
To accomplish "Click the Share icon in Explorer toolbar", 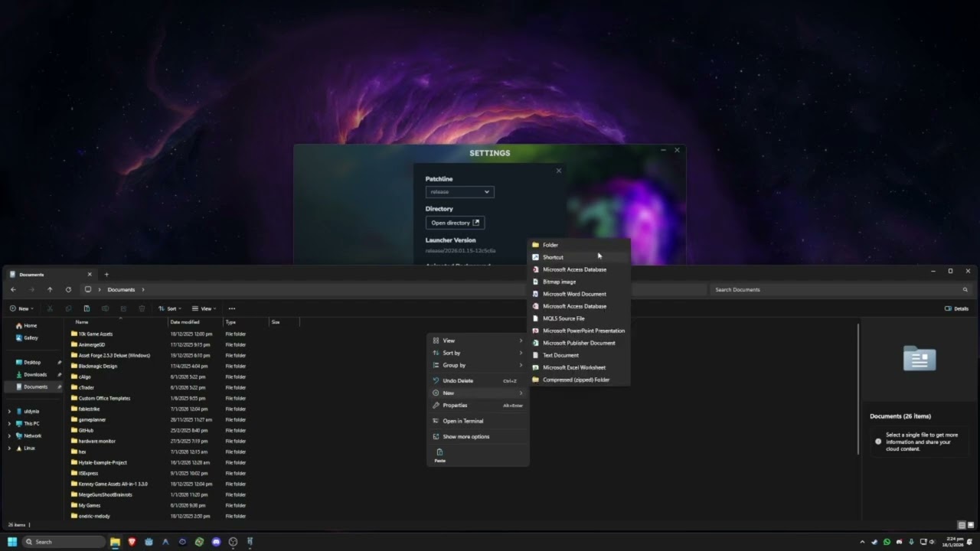I will [123, 308].
